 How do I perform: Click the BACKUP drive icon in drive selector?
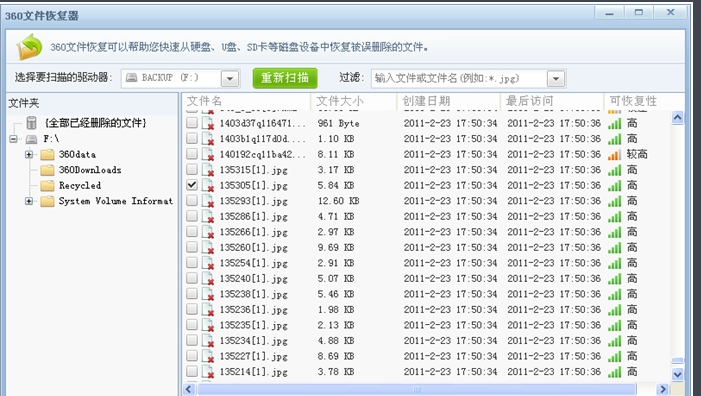click(x=131, y=78)
